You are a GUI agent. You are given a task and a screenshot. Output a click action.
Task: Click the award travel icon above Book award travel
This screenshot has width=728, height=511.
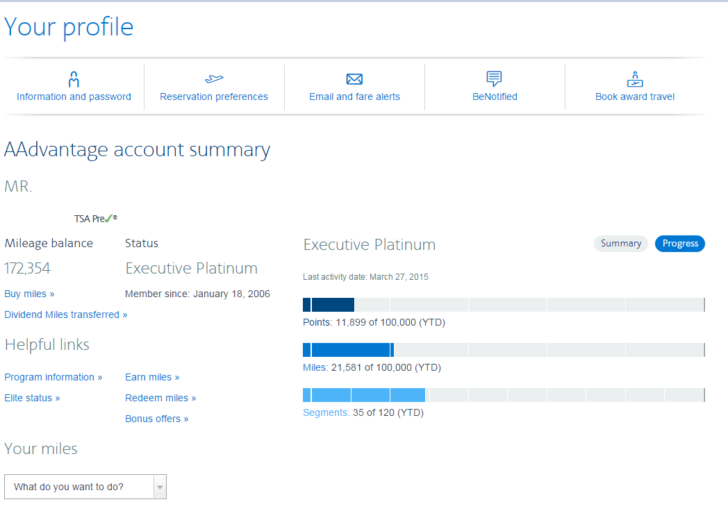coord(635,79)
